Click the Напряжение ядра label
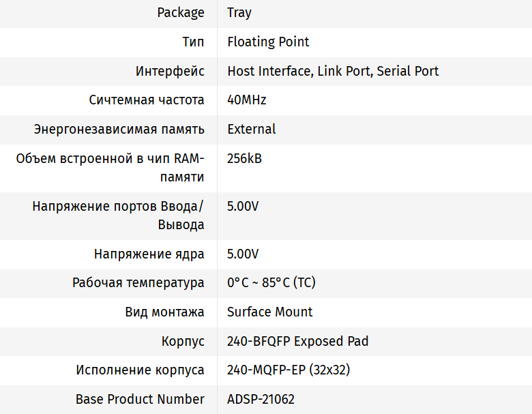Image resolution: width=532 pixels, height=414 pixels. 149,254
